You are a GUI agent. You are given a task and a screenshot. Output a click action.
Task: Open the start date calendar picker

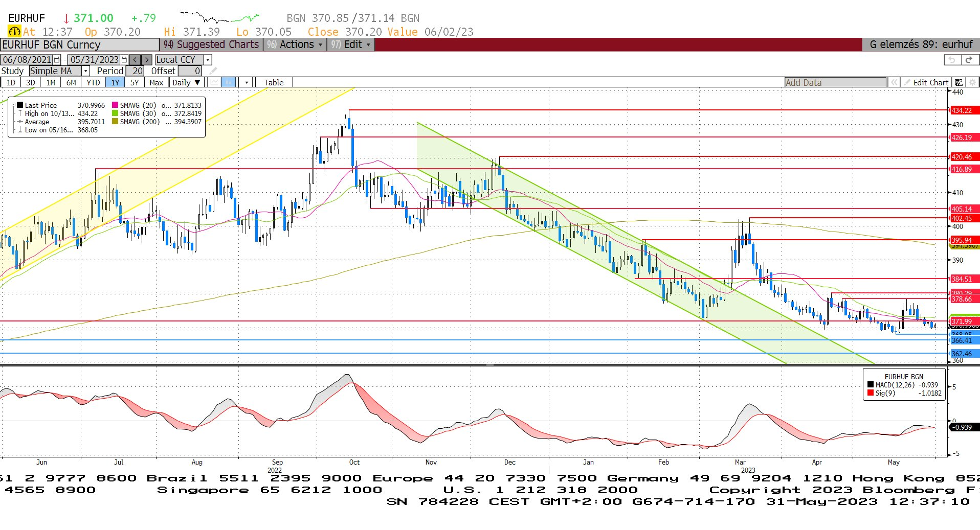coord(57,60)
